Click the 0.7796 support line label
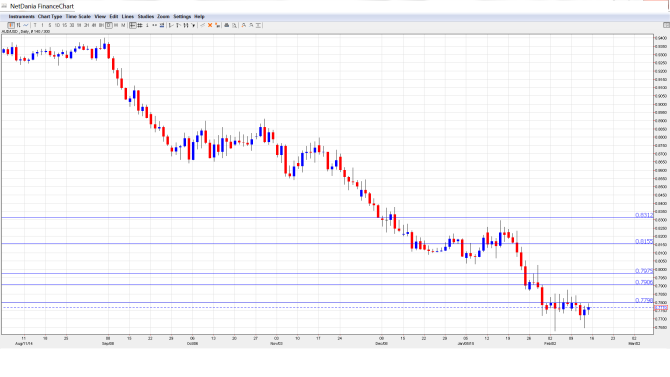This screenshot has height=377, width=670. tap(644, 300)
